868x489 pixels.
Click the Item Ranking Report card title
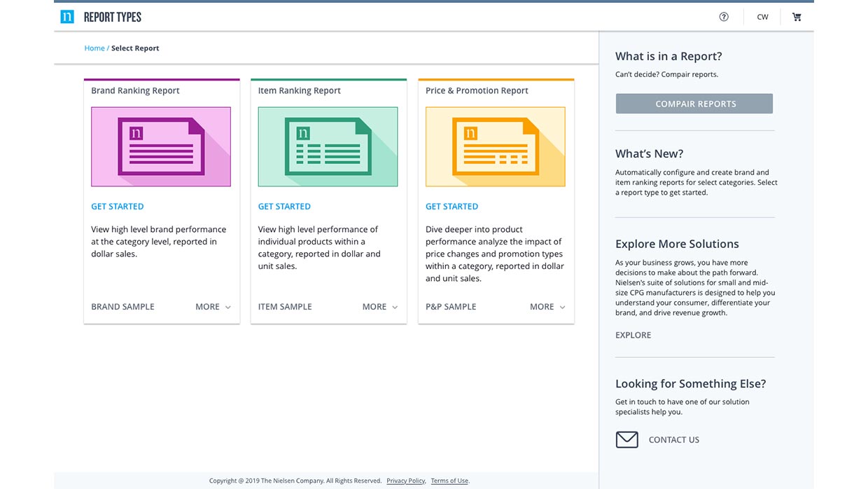(x=299, y=90)
